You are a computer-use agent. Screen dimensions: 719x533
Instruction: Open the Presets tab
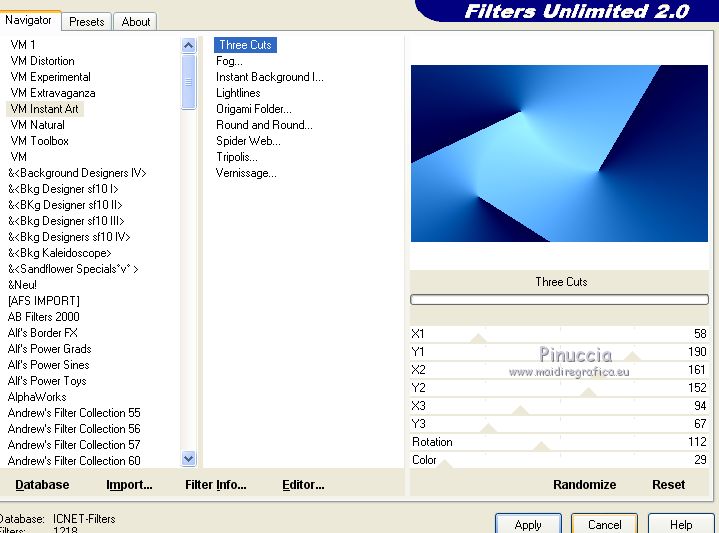coord(86,22)
